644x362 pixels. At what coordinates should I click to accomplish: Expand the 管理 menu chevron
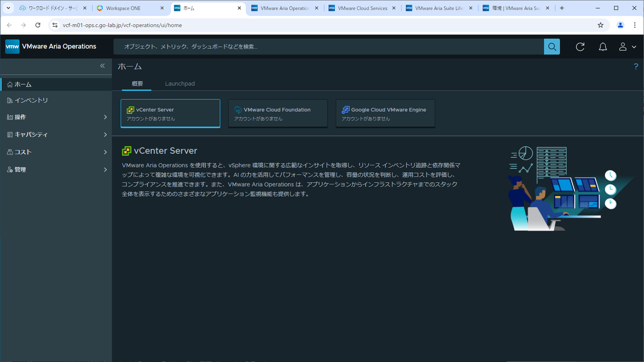tap(105, 169)
